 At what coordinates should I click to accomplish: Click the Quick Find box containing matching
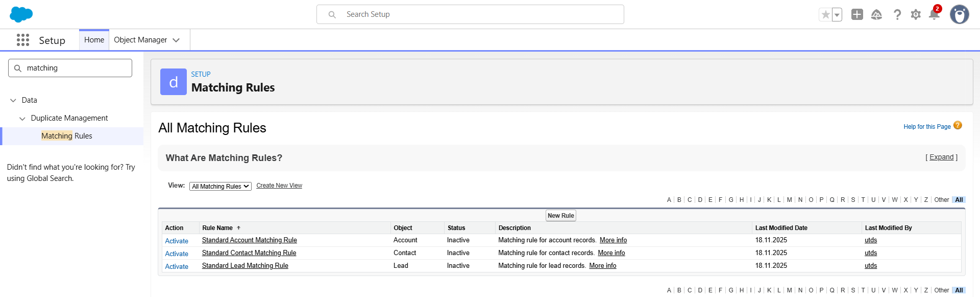point(70,68)
